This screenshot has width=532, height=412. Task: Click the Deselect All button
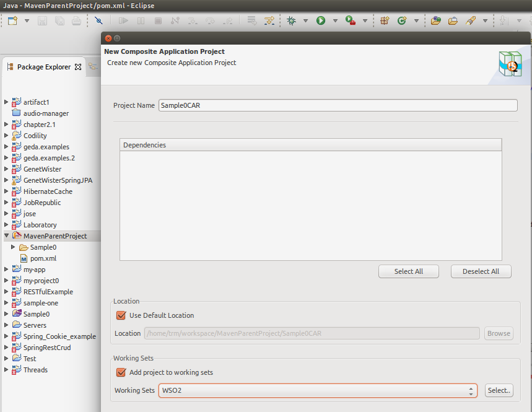(x=481, y=271)
